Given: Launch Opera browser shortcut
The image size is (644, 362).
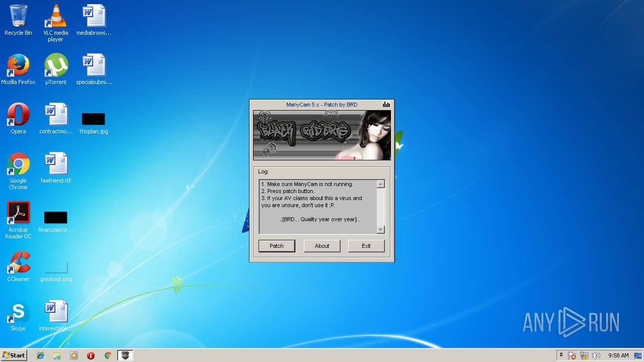Looking at the screenshot, I should point(18,119).
